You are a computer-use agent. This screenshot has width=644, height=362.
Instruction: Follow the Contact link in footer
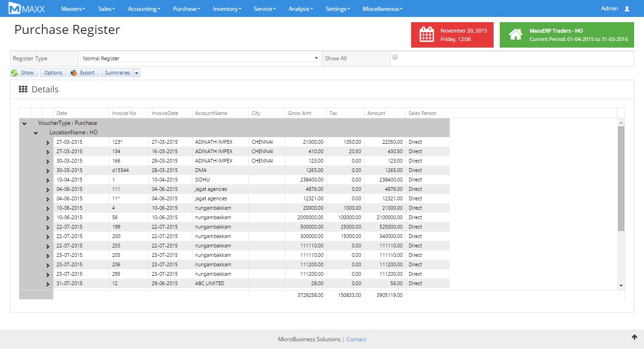click(x=356, y=339)
